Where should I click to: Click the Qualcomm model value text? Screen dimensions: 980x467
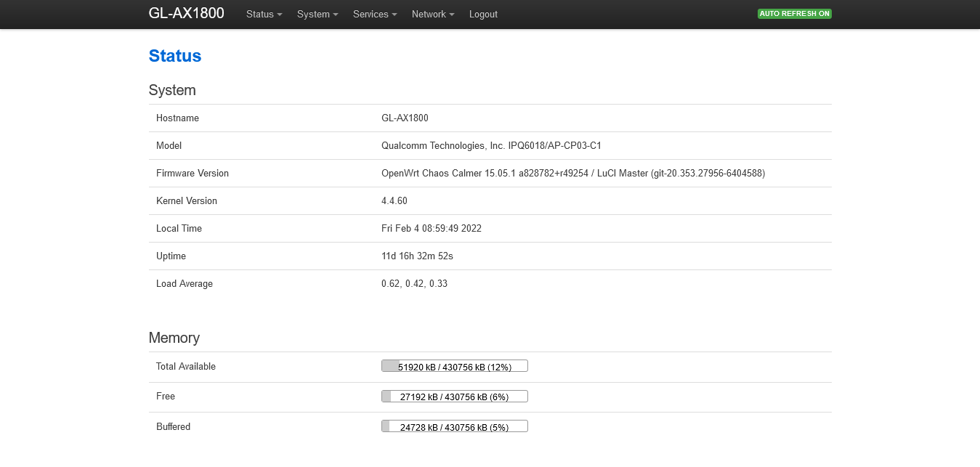tap(491, 146)
